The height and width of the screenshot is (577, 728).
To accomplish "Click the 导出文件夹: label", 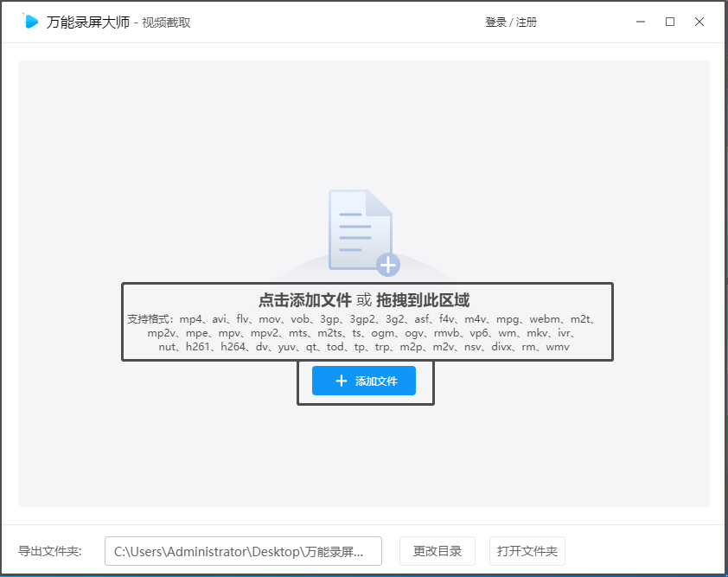I will point(49,551).
